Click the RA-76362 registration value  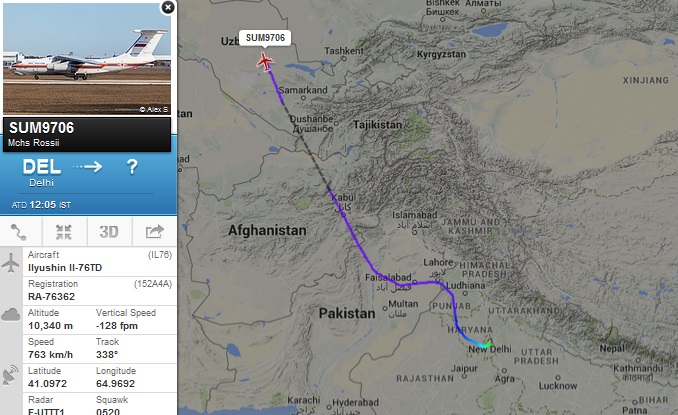(51, 297)
